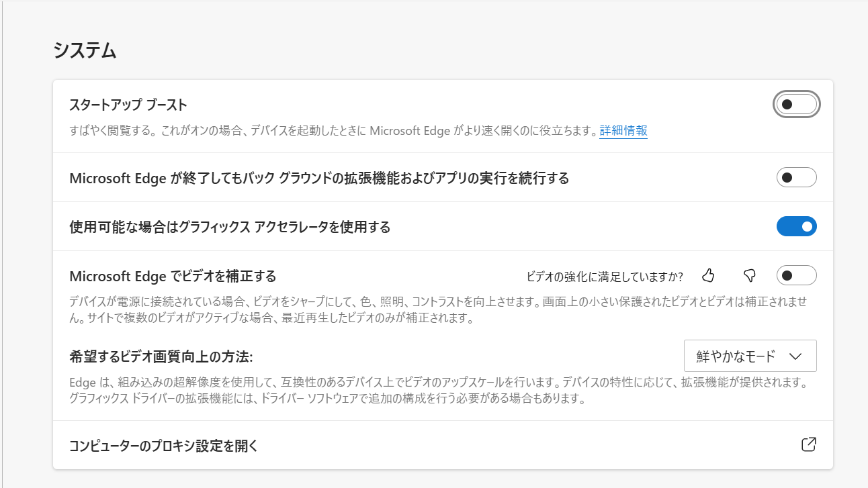Click the スタートアップ ブースト label

(x=128, y=105)
